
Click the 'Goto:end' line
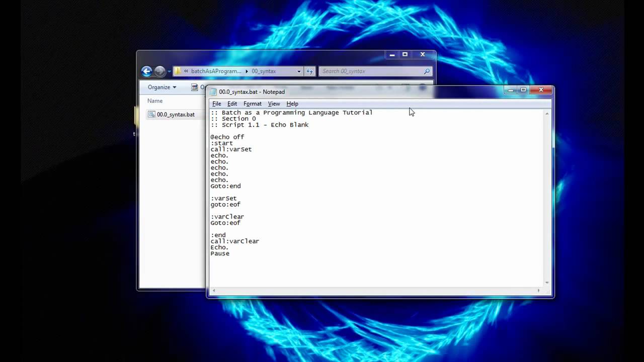pyautogui.click(x=225, y=186)
